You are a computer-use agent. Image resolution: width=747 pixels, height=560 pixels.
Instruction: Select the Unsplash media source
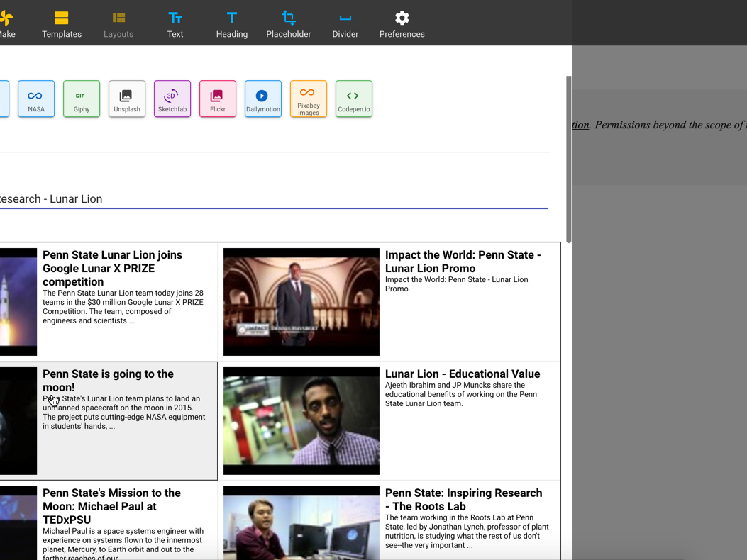(127, 99)
